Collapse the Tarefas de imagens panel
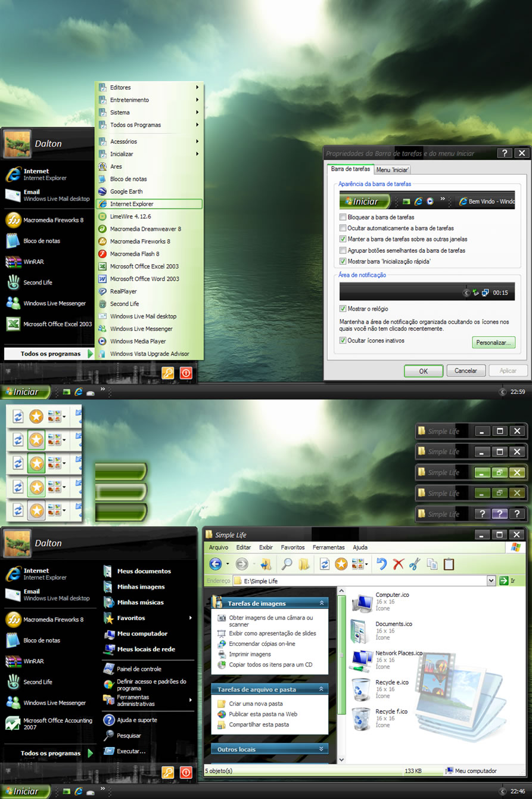This screenshot has height=799, width=532. (322, 603)
